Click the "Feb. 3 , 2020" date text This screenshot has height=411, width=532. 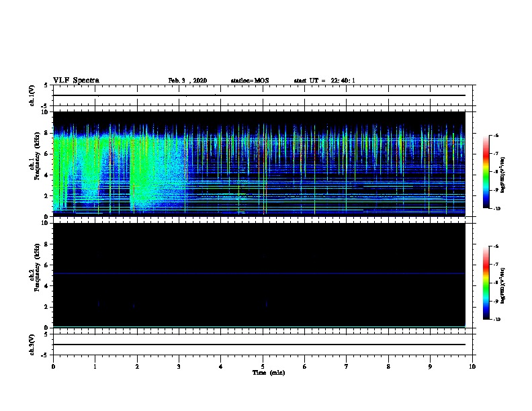[x=187, y=81]
